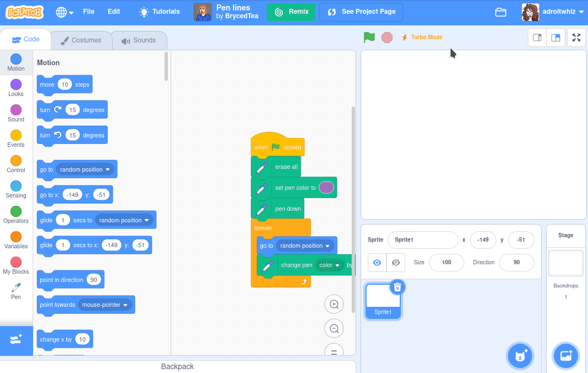Image resolution: width=588 pixels, height=373 pixels.
Task: Open the Edit menu
Action: [114, 12]
